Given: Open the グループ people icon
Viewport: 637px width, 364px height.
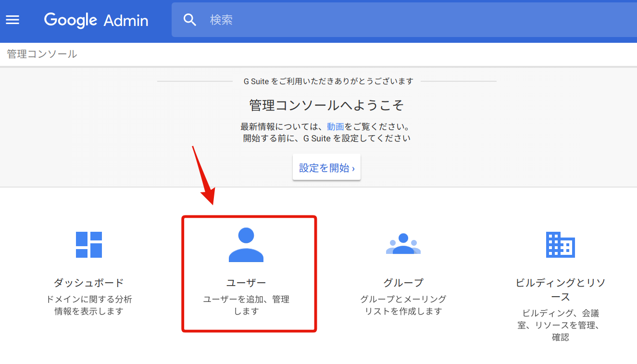Looking at the screenshot, I should [403, 244].
